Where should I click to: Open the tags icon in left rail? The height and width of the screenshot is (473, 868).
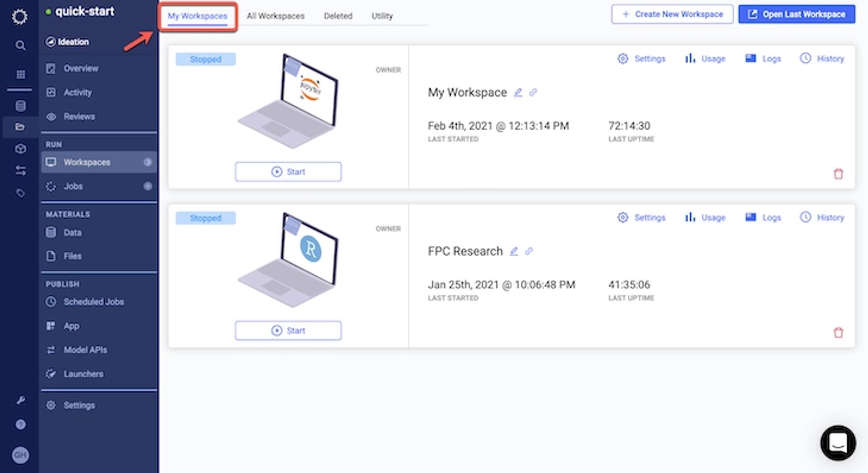coord(20,193)
